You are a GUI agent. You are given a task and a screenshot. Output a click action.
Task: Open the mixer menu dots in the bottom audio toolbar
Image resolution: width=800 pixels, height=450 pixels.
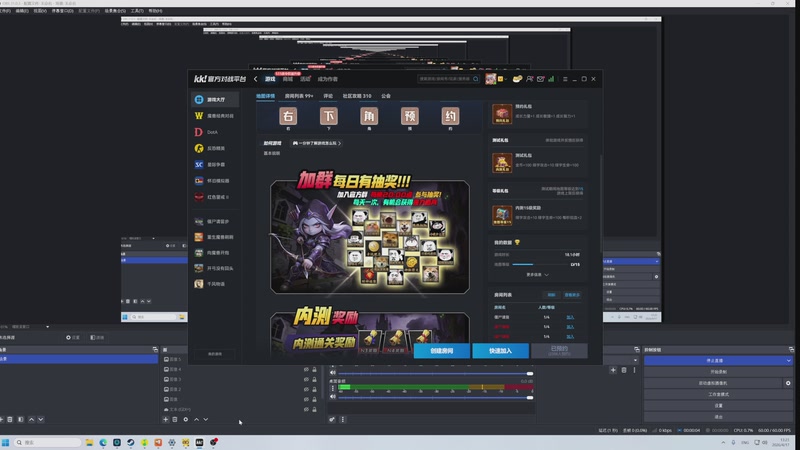click(x=342, y=419)
